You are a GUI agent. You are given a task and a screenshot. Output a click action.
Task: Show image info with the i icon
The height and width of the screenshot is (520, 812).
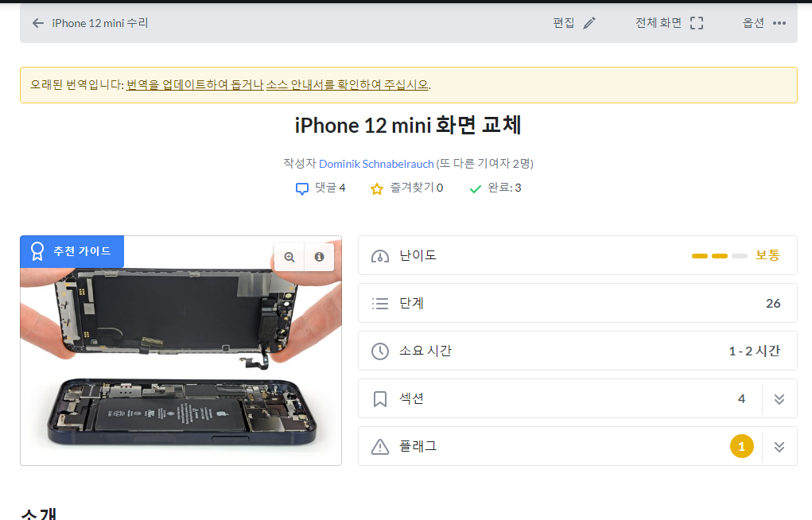coord(319,257)
